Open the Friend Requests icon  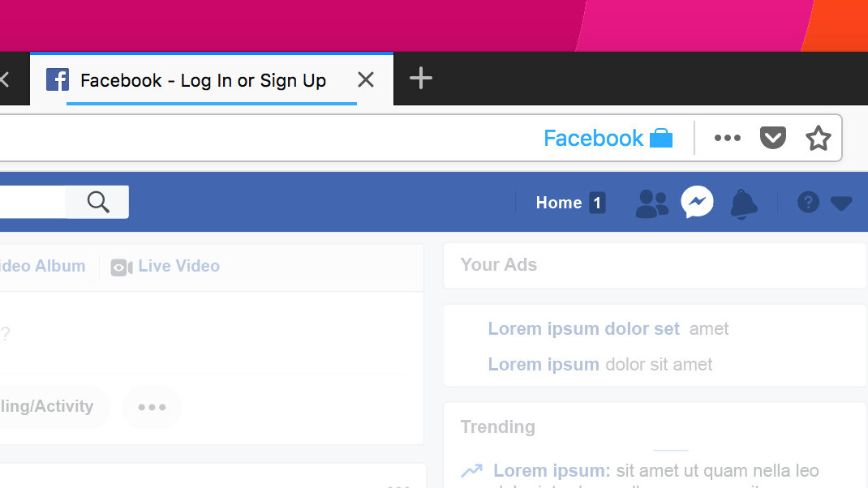[651, 203]
